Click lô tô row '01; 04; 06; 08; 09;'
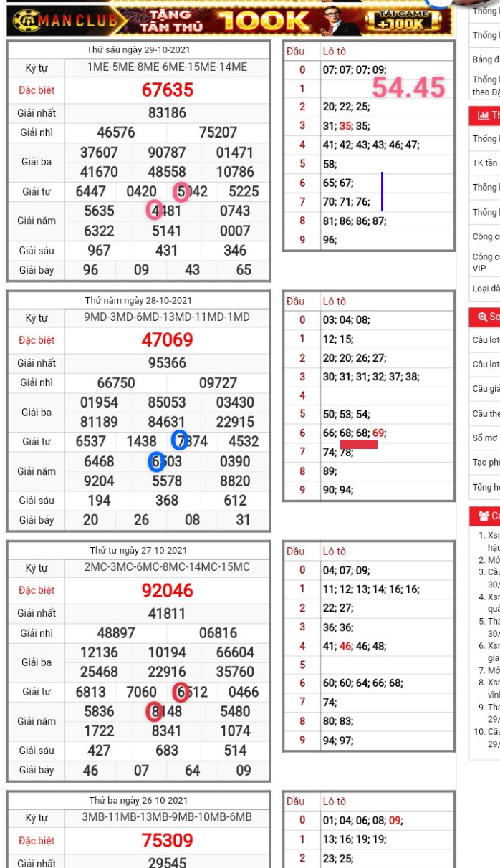 [x=363, y=820]
